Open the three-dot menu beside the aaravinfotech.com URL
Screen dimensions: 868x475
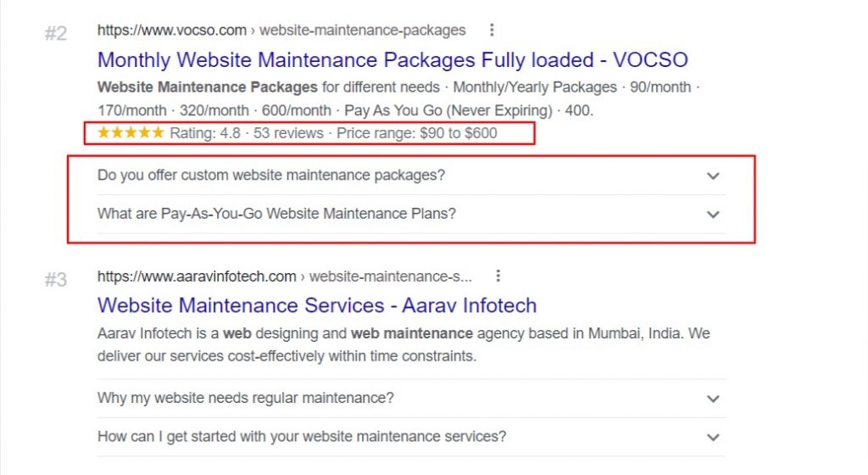click(x=498, y=277)
